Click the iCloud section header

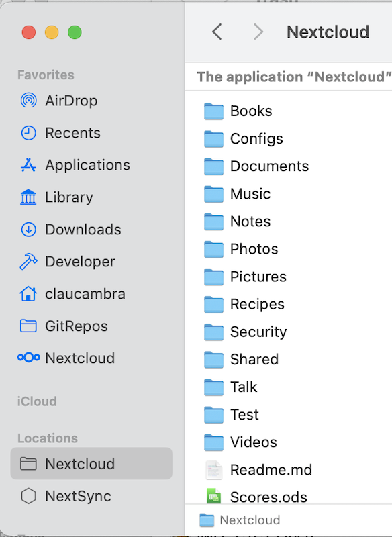(37, 401)
